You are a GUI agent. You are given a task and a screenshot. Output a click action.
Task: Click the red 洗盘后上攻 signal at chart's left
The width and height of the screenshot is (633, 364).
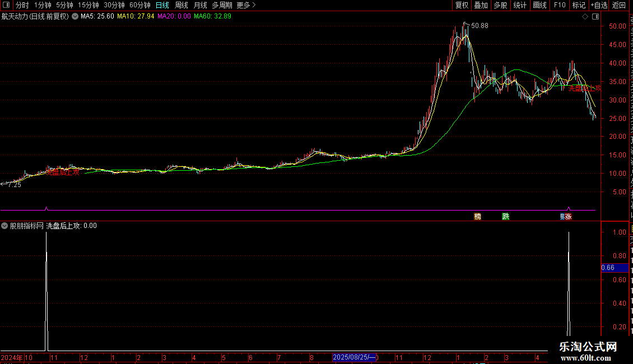coord(63,172)
